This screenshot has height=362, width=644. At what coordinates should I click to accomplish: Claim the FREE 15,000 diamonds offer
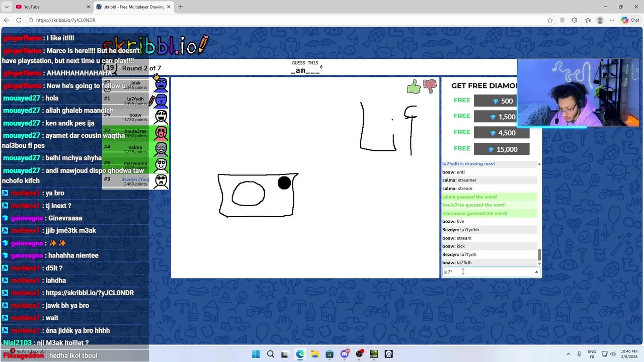pyautogui.click(x=502, y=149)
